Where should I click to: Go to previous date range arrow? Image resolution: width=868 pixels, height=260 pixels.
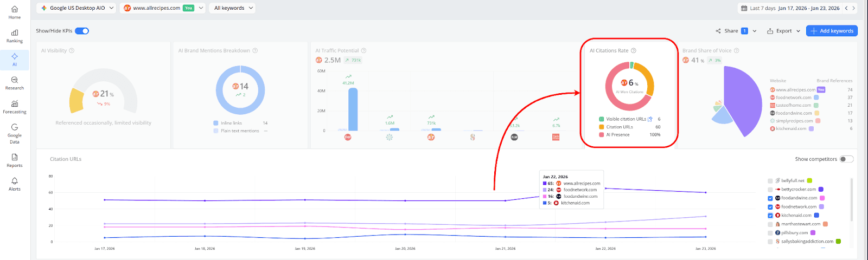pyautogui.click(x=846, y=8)
